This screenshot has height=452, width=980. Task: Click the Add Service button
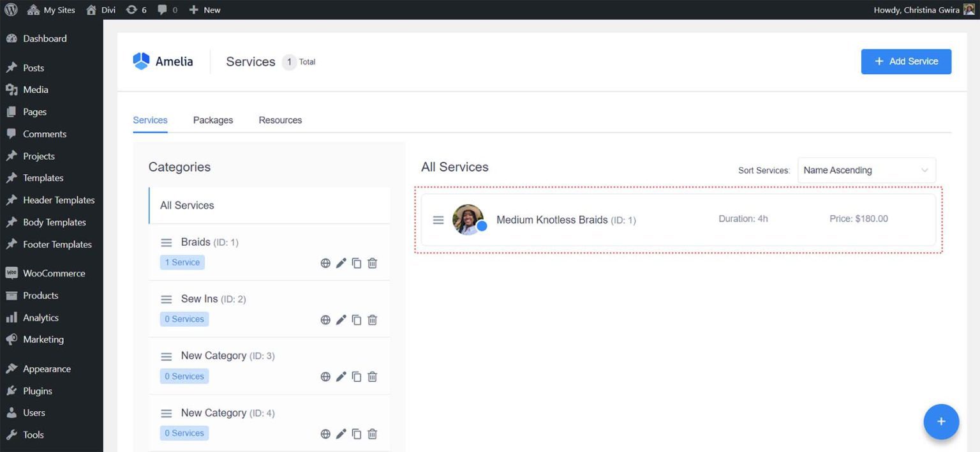click(905, 61)
